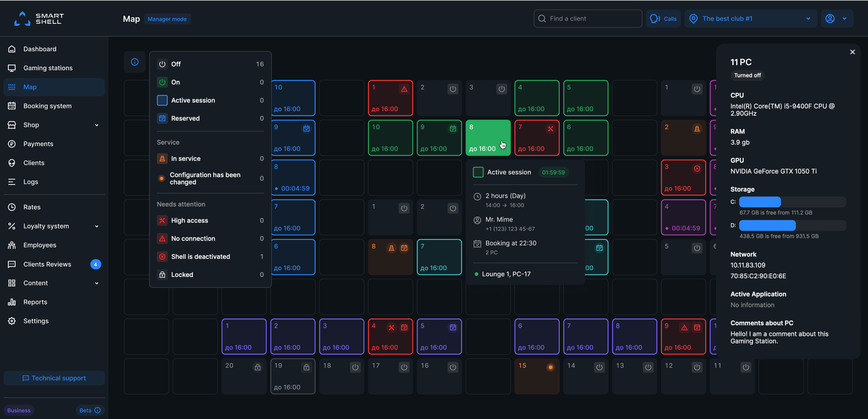Screen dimensions: 868x419
Task: Click the Settings gear icon in sidebar
Action: pos(12,321)
